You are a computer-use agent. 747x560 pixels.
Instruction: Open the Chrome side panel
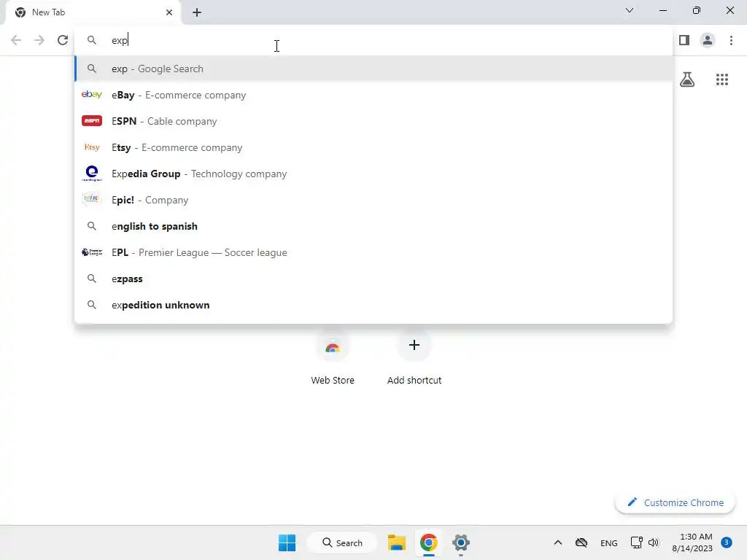684,40
